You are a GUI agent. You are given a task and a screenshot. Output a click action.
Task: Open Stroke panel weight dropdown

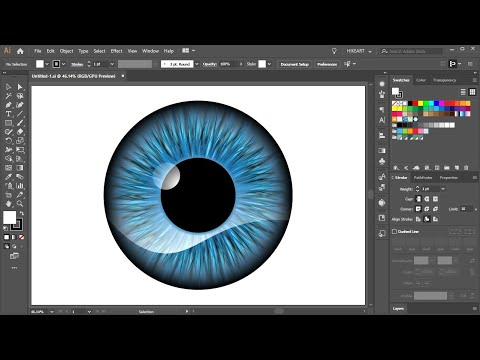coord(443,189)
